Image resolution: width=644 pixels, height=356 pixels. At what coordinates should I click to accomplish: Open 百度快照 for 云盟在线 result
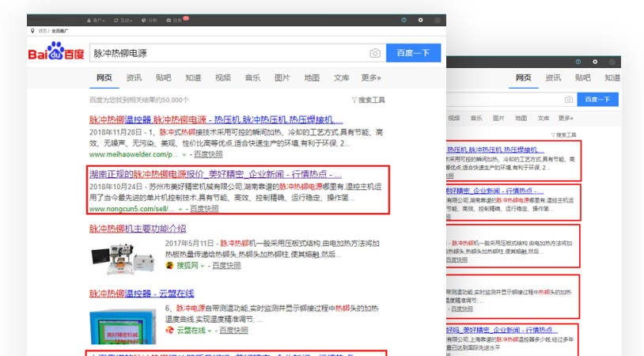tap(233, 331)
